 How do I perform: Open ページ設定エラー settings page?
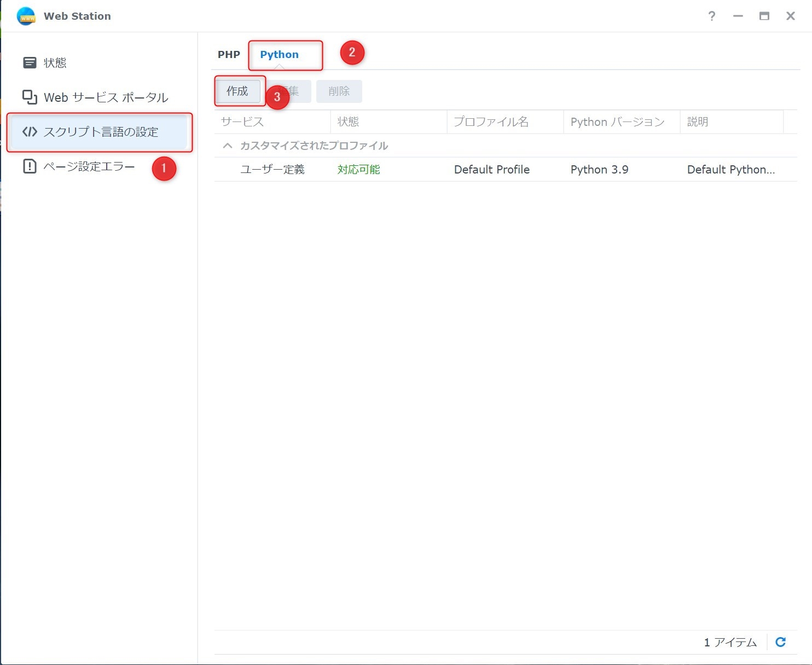(89, 166)
